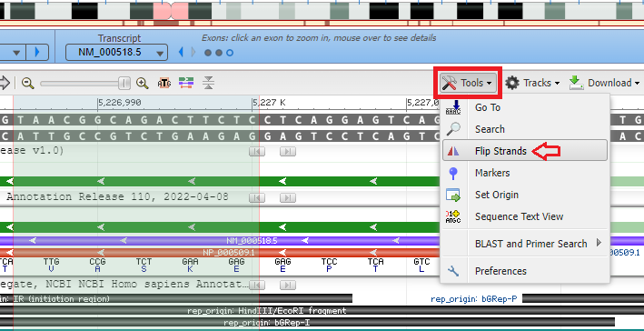Open the Tracks dropdown menu

coord(532,83)
